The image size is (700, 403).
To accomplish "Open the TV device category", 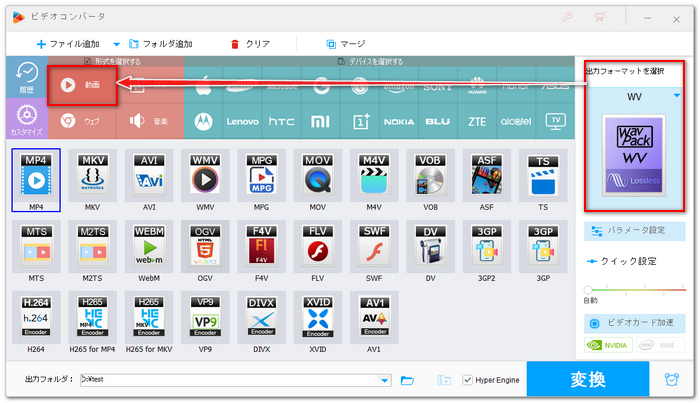I will coord(555,121).
